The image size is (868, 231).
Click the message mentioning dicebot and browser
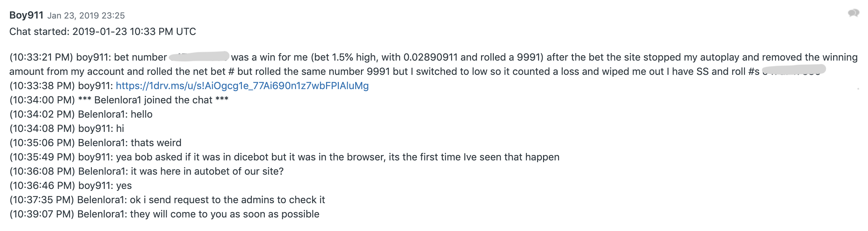[284, 157]
